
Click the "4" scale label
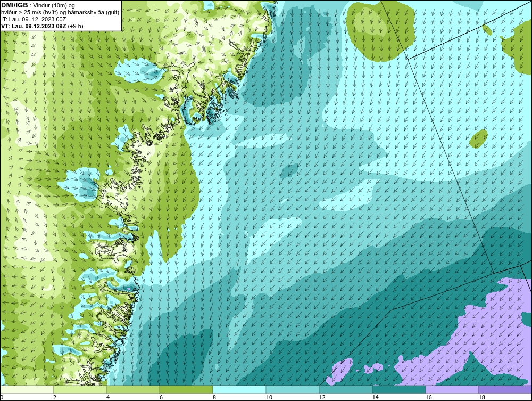click(108, 397)
